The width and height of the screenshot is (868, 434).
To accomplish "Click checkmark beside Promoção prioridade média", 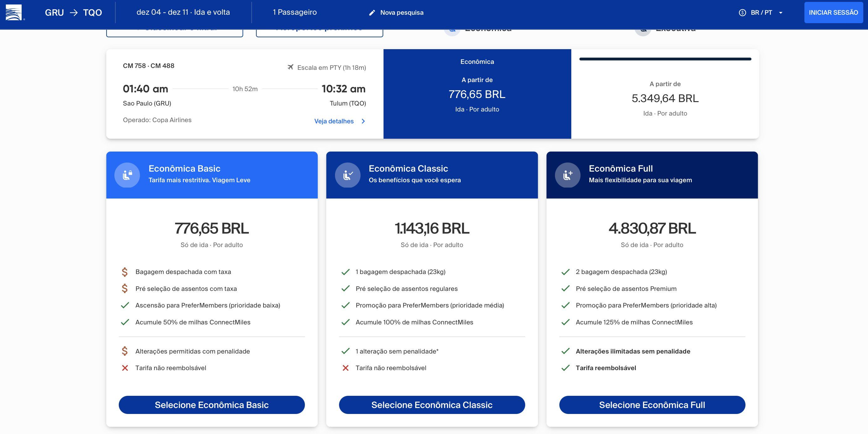I will (345, 305).
